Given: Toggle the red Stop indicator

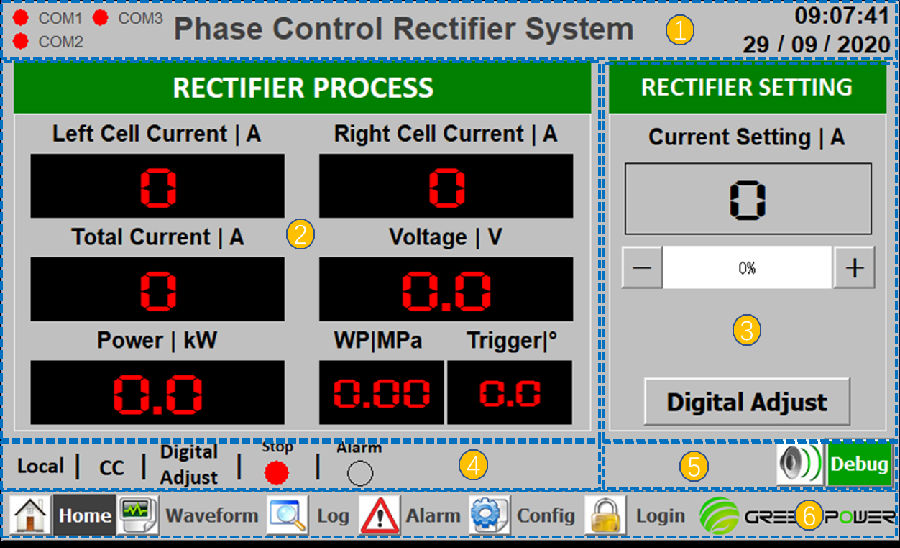Looking at the screenshot, I should (277, 473).
